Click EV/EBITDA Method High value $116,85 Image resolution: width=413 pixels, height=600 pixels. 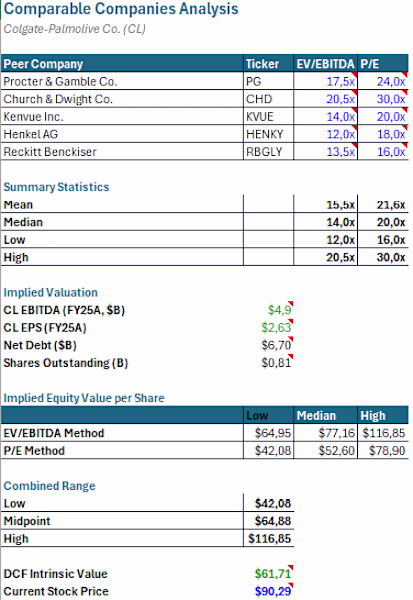tap(383, 433)
